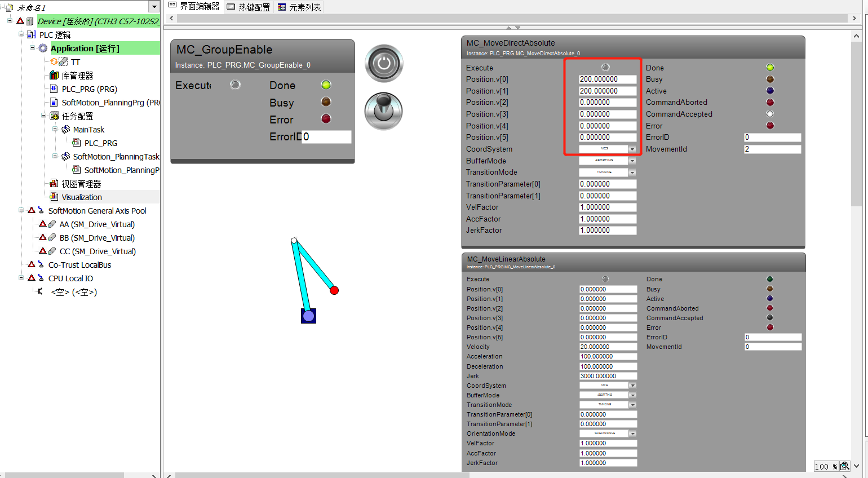Edit the Position.v[1] field showing 200.000000
This screenshot has height=478, width=868.
(608, 91)
